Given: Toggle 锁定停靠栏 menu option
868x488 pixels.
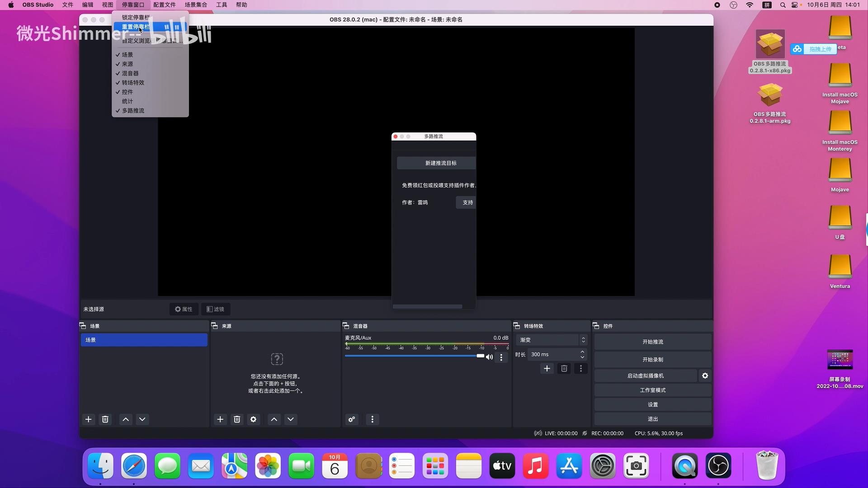Looking at the screenshot, I should (150, 18).
